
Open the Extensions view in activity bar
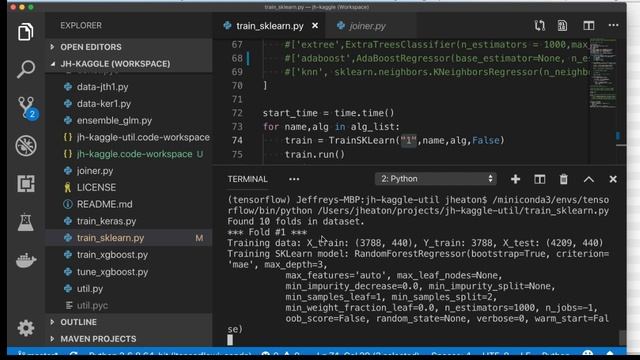pos(26,184)
